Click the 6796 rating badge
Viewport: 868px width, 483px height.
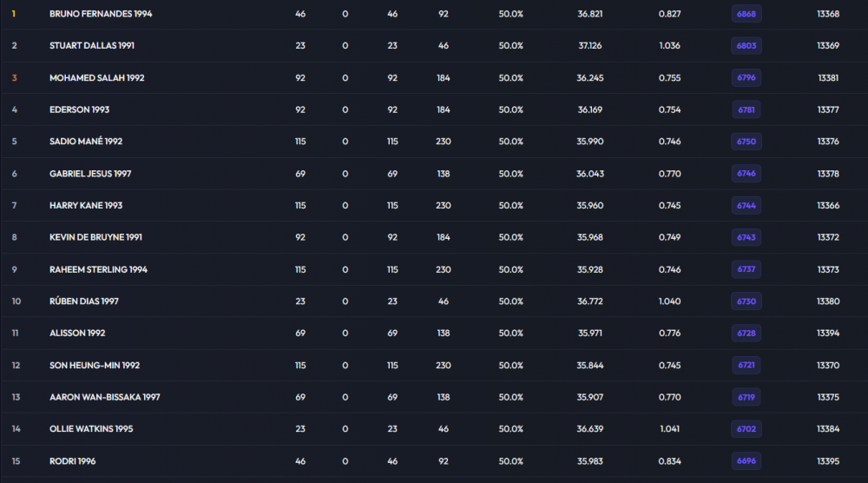tap(746, 77)
